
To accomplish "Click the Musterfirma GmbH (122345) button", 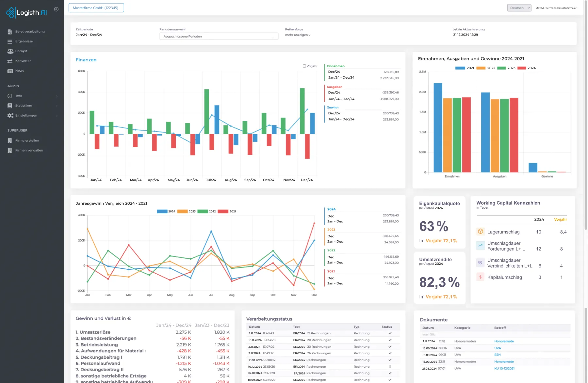I will (x=96, y=8).
